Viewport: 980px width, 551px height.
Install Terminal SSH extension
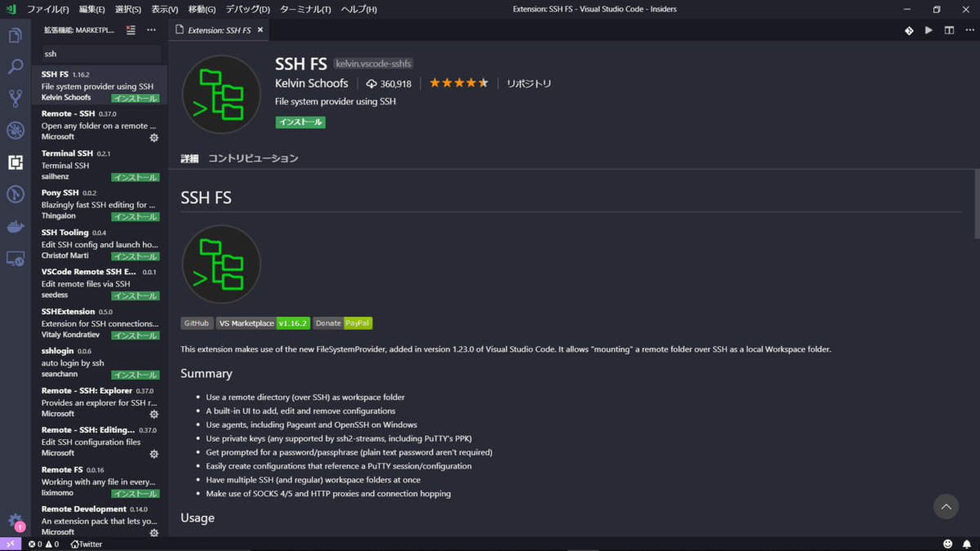[x=136, y=178]
